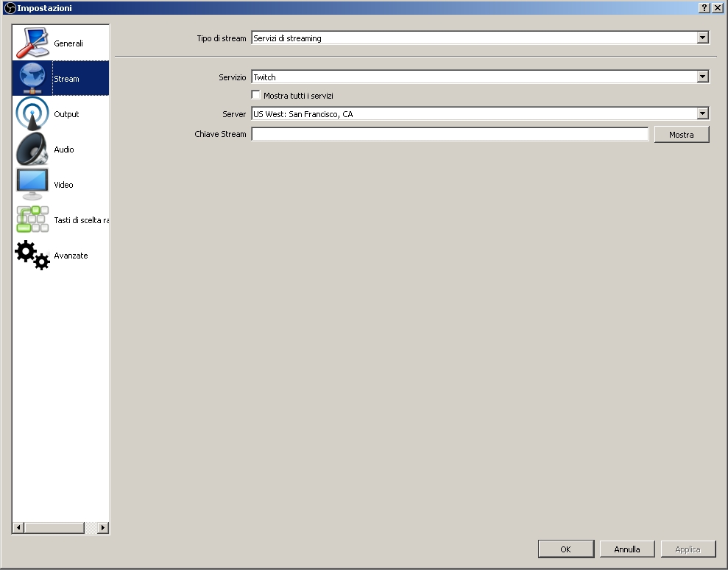
Task: Cancel changes with Annulla button
Action: pos(627,549)
